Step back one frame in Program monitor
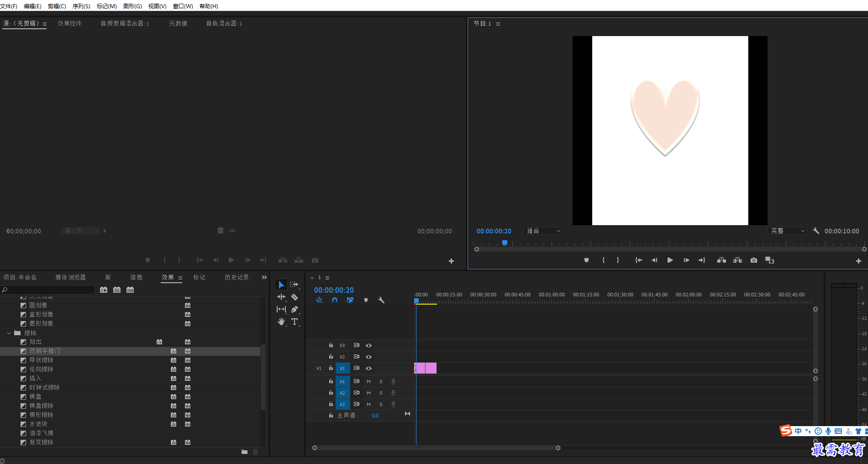 (x=654, y=260)
